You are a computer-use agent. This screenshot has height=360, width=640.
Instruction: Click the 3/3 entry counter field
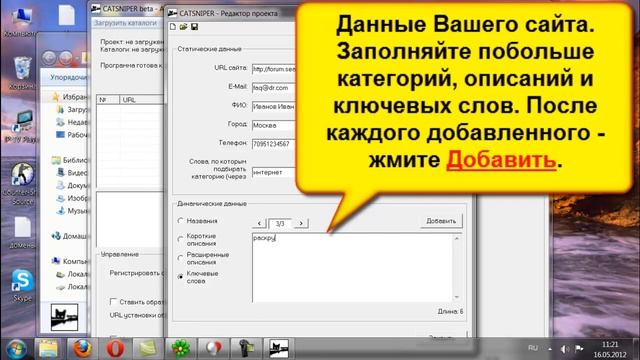pyautogui.click(x=280, y=223)
